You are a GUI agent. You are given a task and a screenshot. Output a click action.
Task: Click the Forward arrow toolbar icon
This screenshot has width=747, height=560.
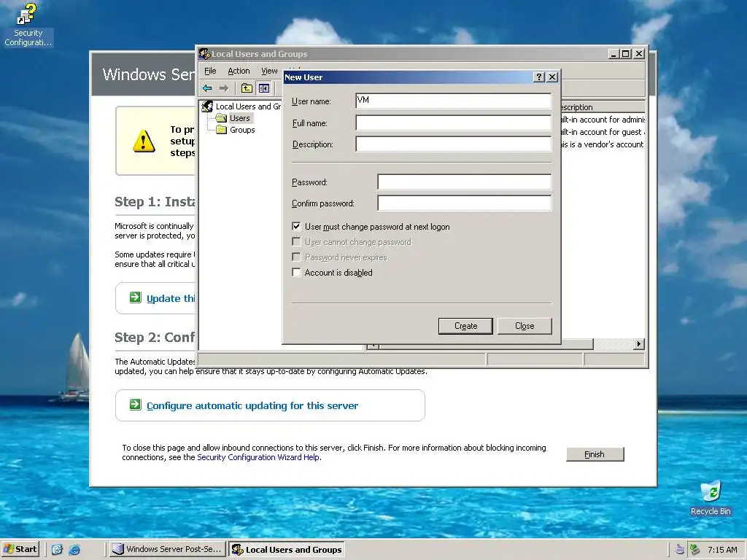(224, 88)
